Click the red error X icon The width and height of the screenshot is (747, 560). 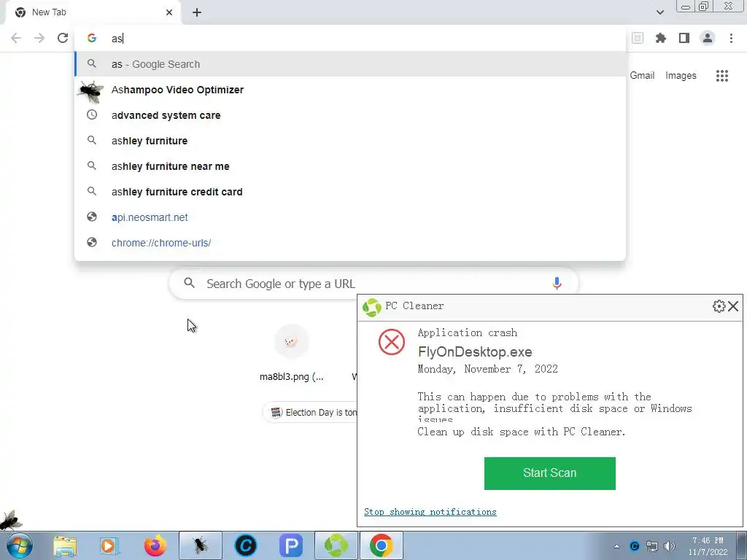[x=392, y=342]
